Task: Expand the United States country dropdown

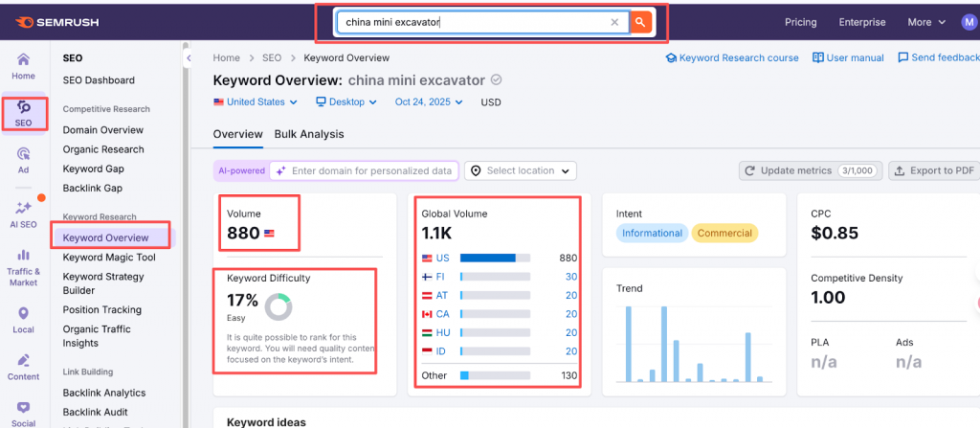Action: tap(256, 101)
